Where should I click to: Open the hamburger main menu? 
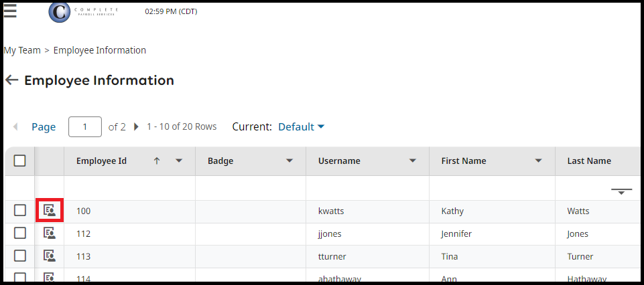tap(11, 11)
